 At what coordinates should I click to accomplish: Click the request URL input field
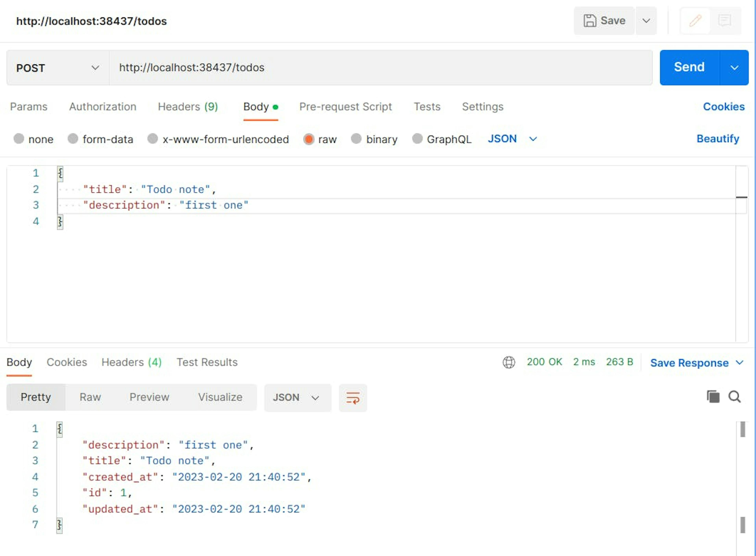pyautogui.click(x=380, y=68)
